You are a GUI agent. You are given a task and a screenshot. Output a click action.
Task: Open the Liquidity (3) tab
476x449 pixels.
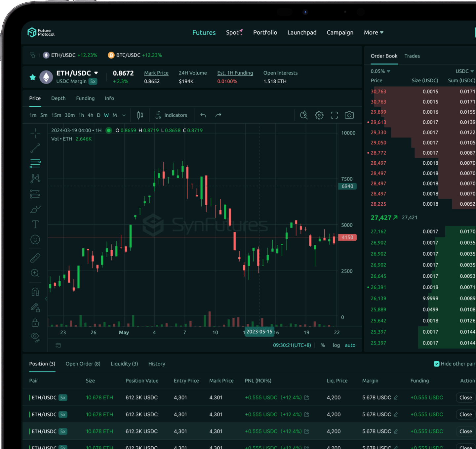(124, 364)
